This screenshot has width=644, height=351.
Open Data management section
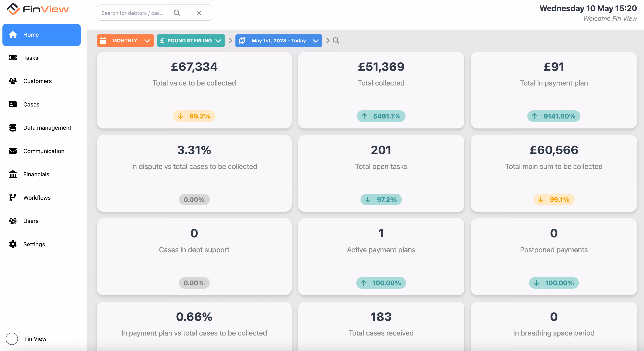pos(42,128)
